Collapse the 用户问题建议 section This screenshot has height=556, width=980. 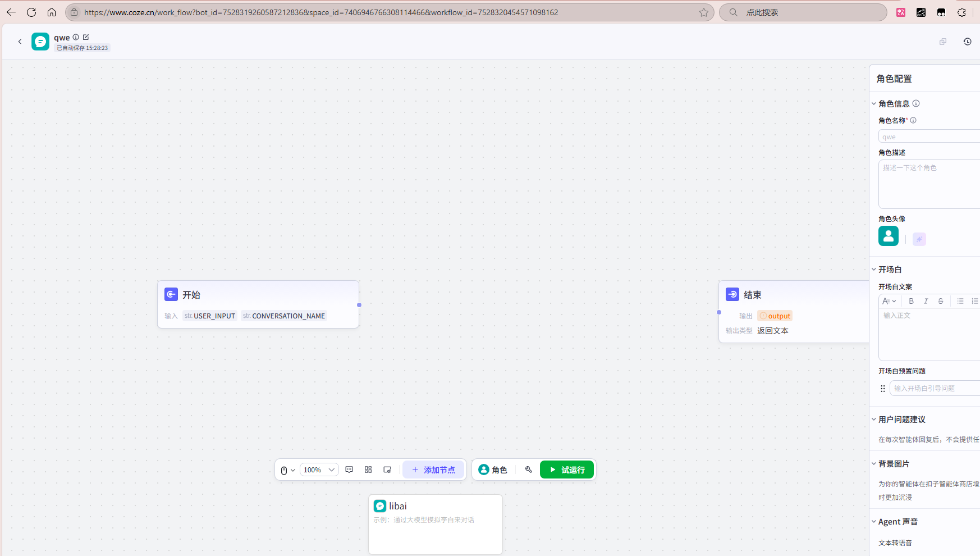point(874,420)
